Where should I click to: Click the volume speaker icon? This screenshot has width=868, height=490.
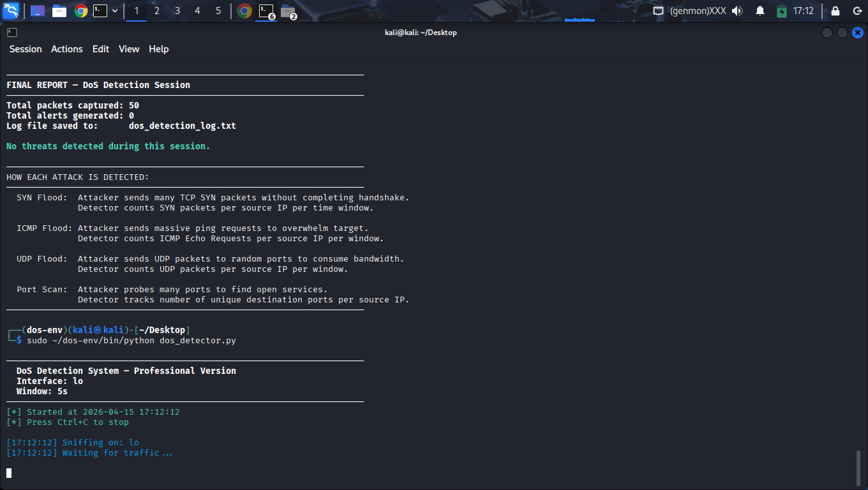[x=737, y=11]
